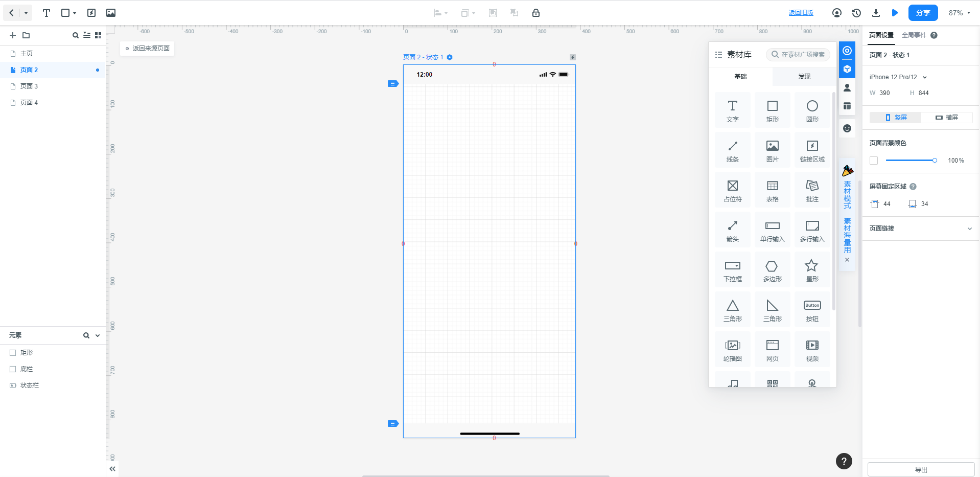Toggle grid view of page list
The image size is (980, 477).
(x=98, y=35)
